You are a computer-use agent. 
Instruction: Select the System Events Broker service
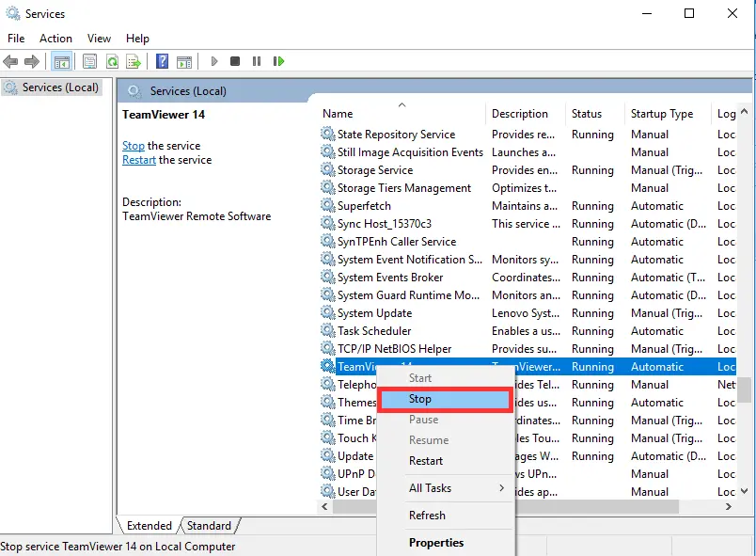point(528,278)
